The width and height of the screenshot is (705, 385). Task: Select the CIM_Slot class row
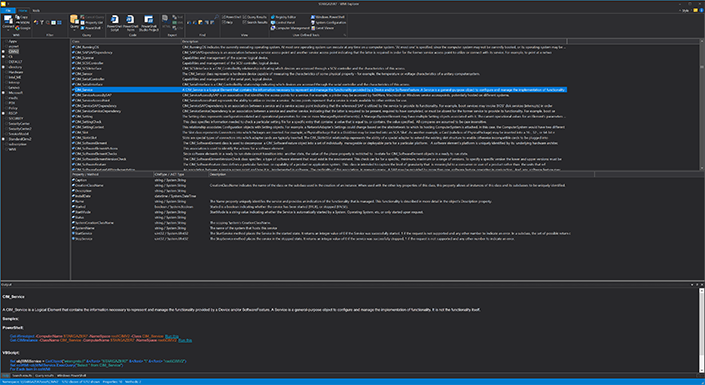[319, 132]
